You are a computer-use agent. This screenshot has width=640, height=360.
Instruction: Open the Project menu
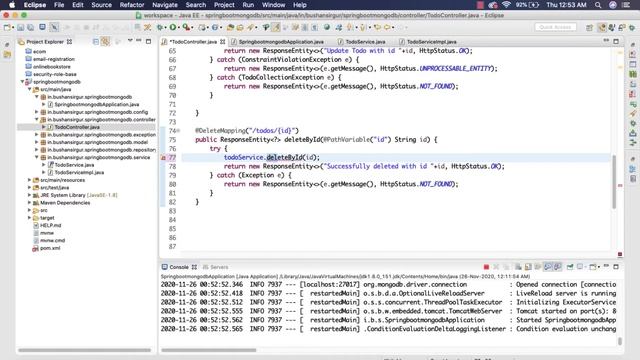(x=224, y=5)
